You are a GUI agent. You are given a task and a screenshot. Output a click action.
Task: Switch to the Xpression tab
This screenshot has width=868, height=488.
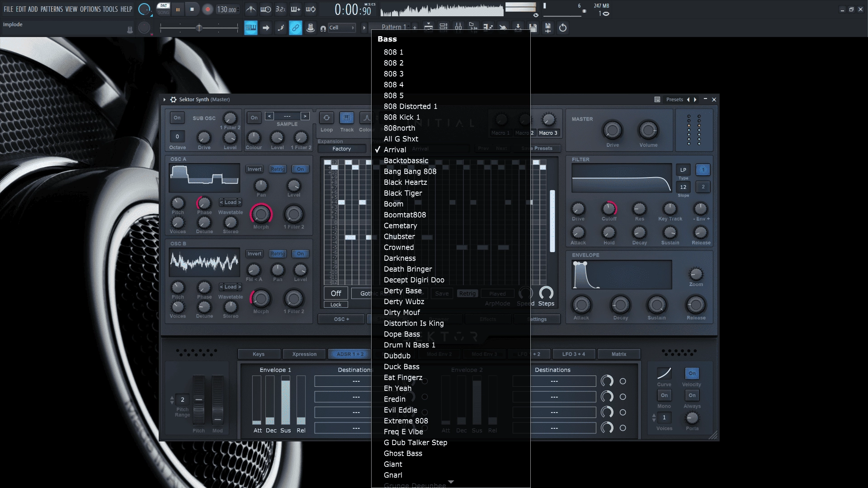click(x=304, y=354)
